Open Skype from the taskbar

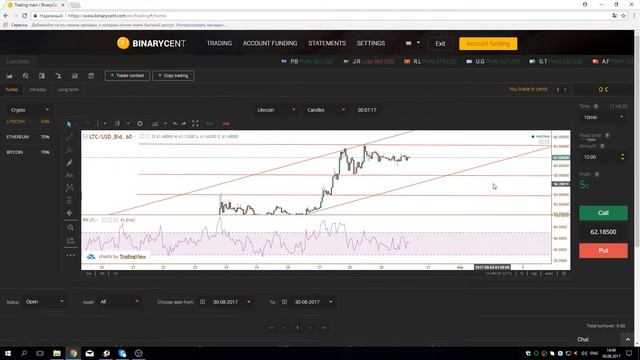pyautogui.click(x=122, y=353)
